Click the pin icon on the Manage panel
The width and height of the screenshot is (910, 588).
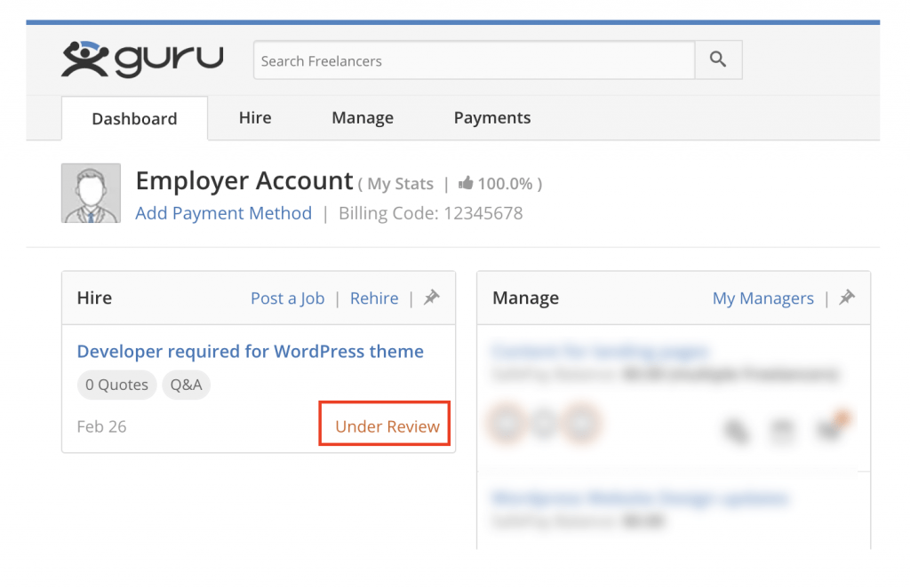click(x=847, y=298)
